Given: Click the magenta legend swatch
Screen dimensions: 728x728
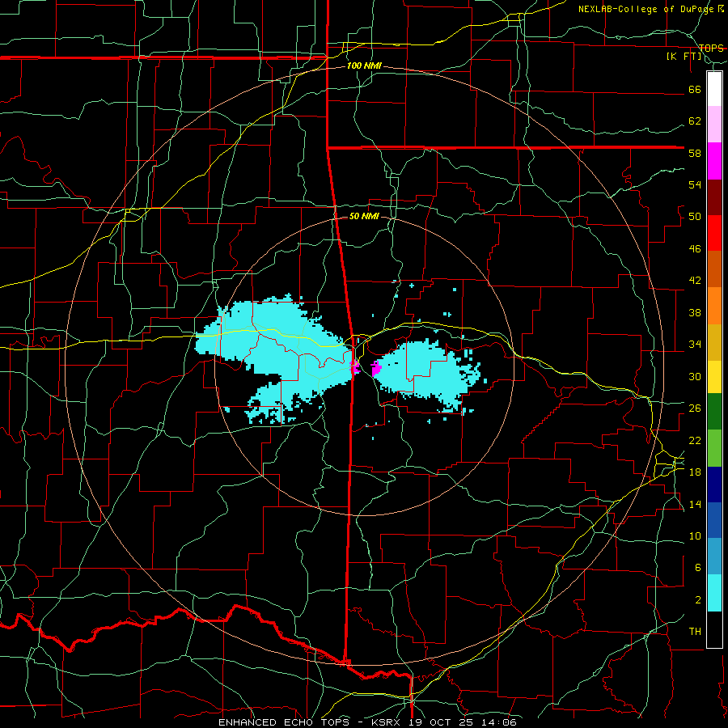Looking at the screenshot, I should click(714, 161).
